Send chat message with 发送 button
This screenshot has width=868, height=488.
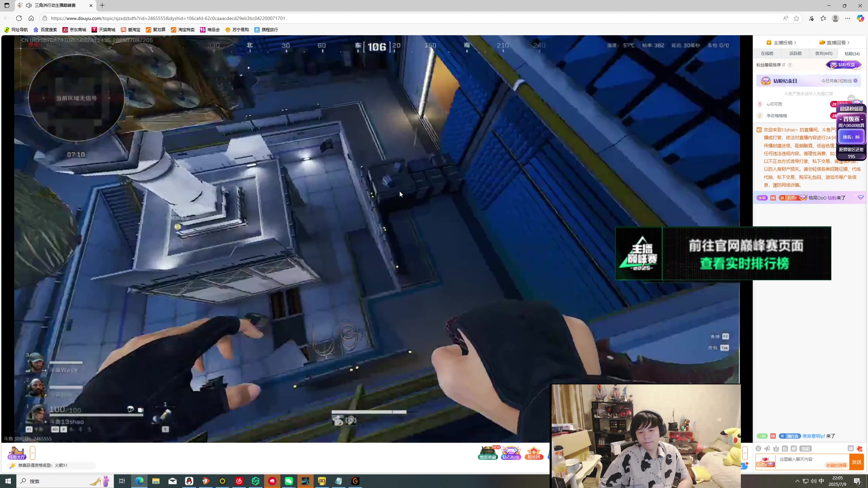pyautogui.click(x=856, y=462)
